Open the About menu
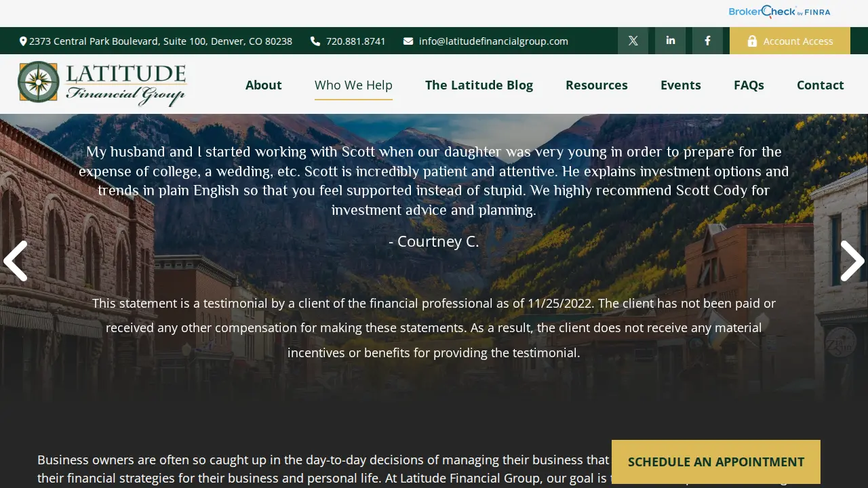 (x=263, y=85)
